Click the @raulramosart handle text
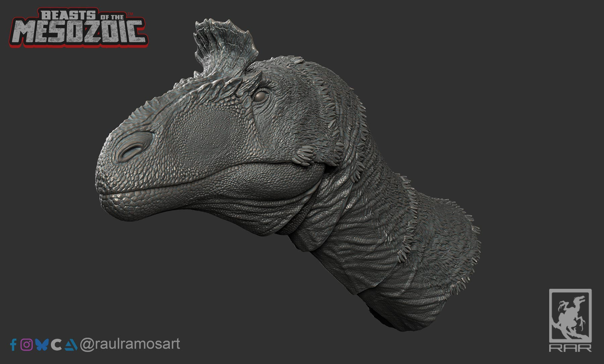 point(130,345)
